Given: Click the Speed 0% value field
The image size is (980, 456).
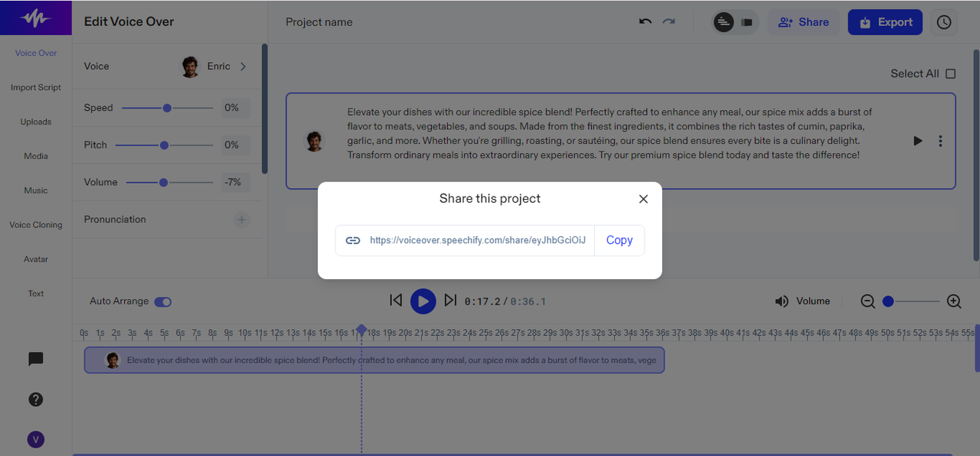Looking at the screenshot, I should pos(236,108).
